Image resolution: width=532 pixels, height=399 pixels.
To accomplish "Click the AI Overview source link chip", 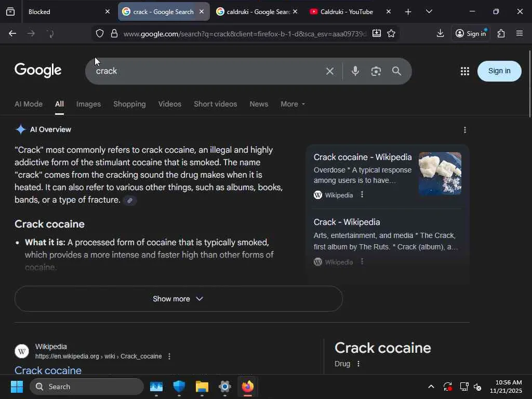I will [x=129, y=201].
